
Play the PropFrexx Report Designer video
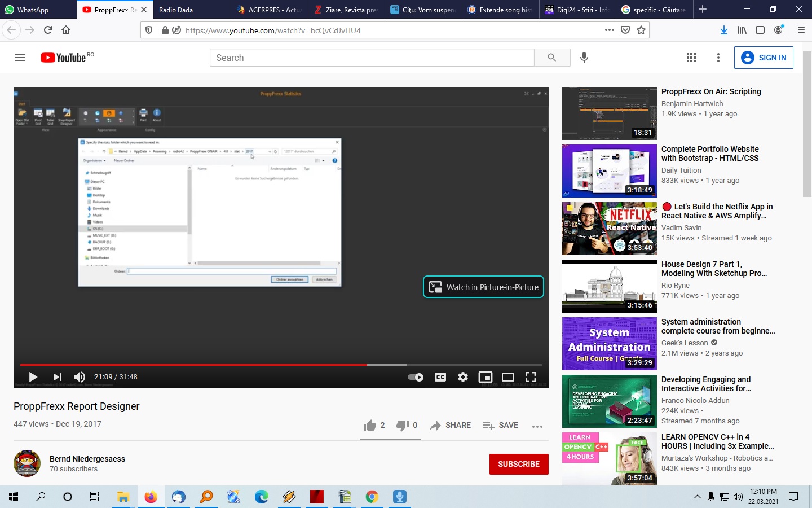pyautogui.click(x=33, y=377)
